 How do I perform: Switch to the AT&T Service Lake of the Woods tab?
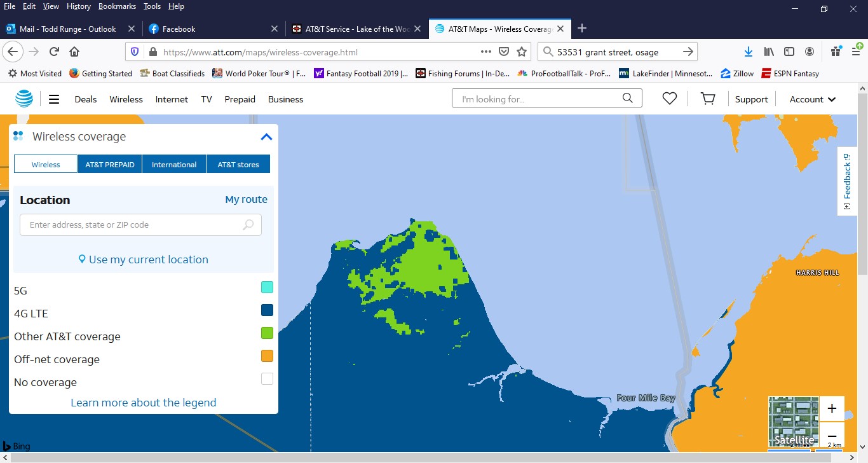click(x=357, y=29)
